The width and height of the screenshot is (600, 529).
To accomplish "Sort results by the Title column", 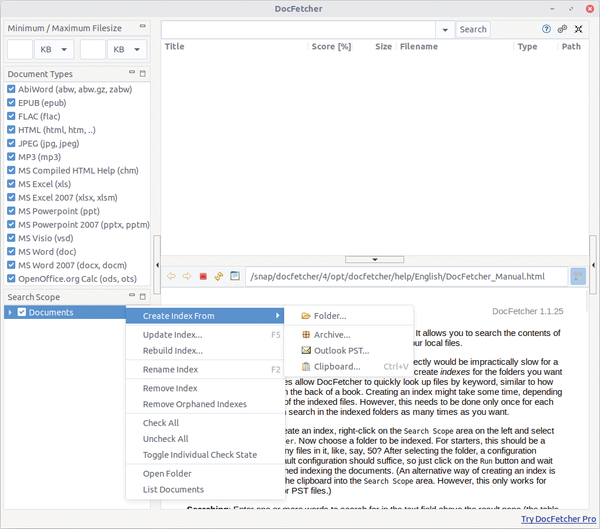I will pyautogui.click(x=235, y=47).
